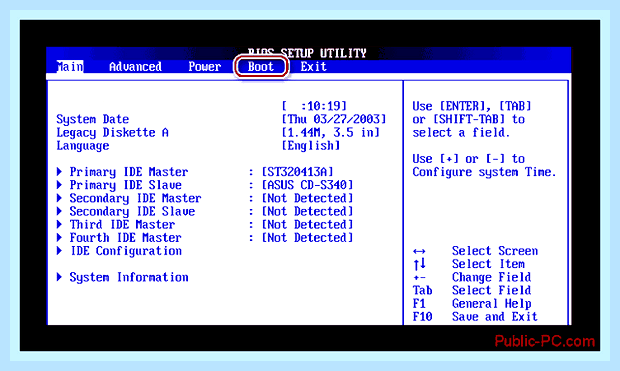Open the Power tab
Image resolution: width=620 pixels, height=371 pixels.
pyautogui.click(x=204, y=66)
